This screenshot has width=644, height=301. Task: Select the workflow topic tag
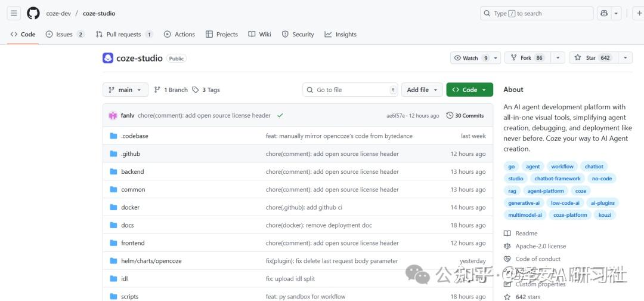coord(562,167)
